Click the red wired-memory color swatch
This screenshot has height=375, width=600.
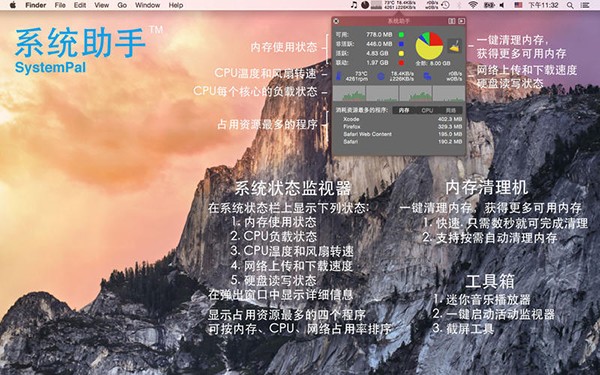point(401,62)
